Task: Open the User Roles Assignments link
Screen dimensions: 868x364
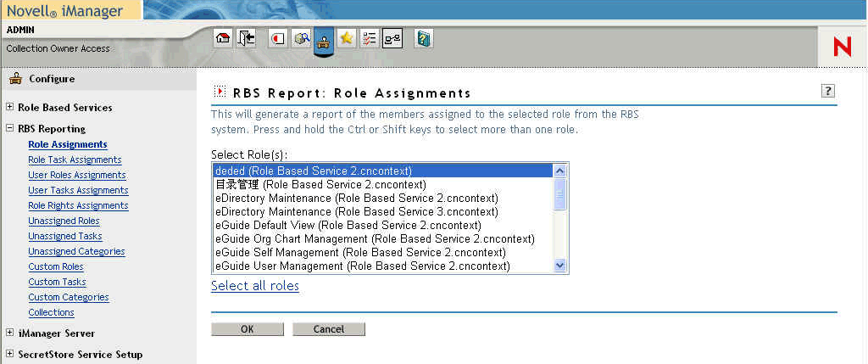Action: pyautogui.click(x=77, y=175)
